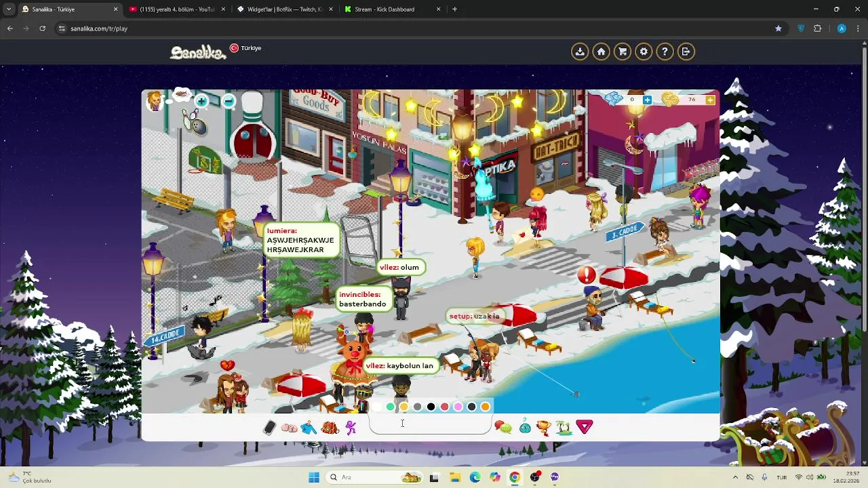Screen dimensions: 868x488
Task: Switch to the Widget'lar BotRix tab
Action: (285, 9)
